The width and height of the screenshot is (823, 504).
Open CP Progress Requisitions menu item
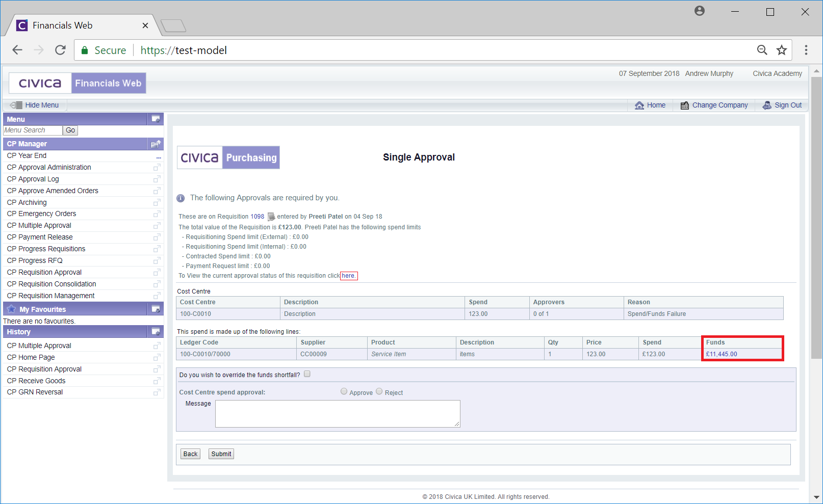(x=46, y=249)
